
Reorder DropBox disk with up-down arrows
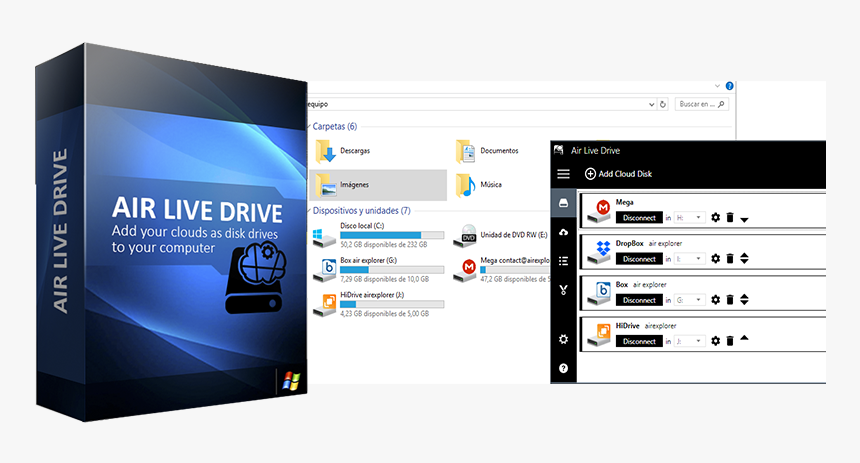[744, 258]
